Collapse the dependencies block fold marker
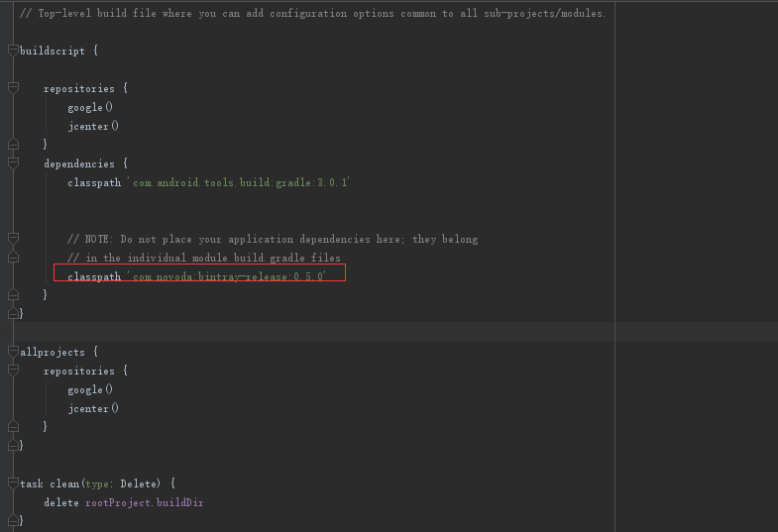 (14, 163)
